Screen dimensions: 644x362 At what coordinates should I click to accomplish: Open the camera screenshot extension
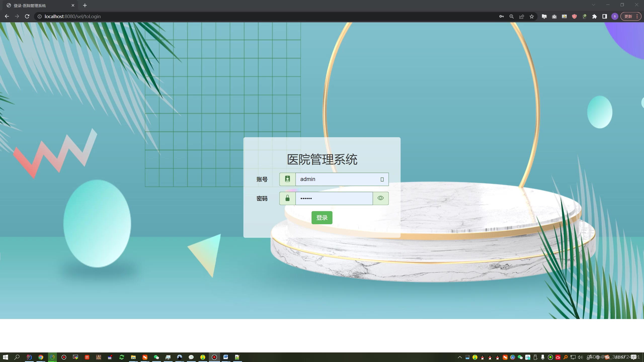point(554,16)
